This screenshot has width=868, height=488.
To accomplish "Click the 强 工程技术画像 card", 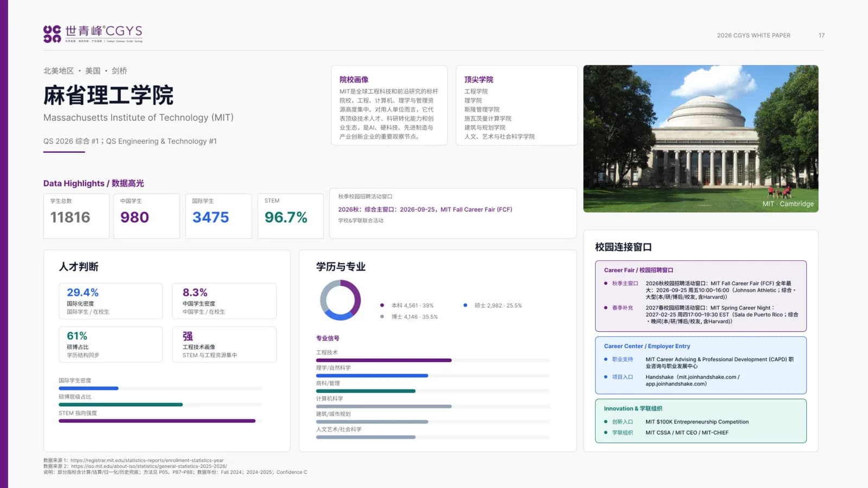I will click(224, 344).
